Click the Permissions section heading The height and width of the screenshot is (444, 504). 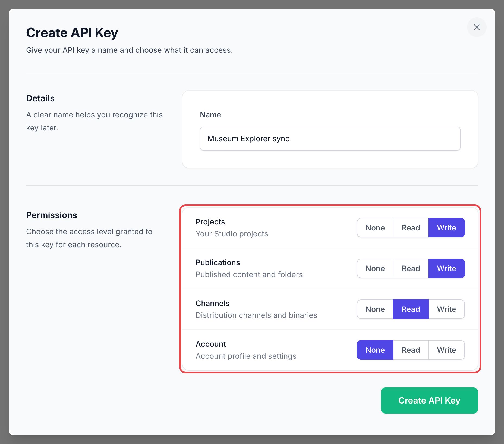point(52,215)
